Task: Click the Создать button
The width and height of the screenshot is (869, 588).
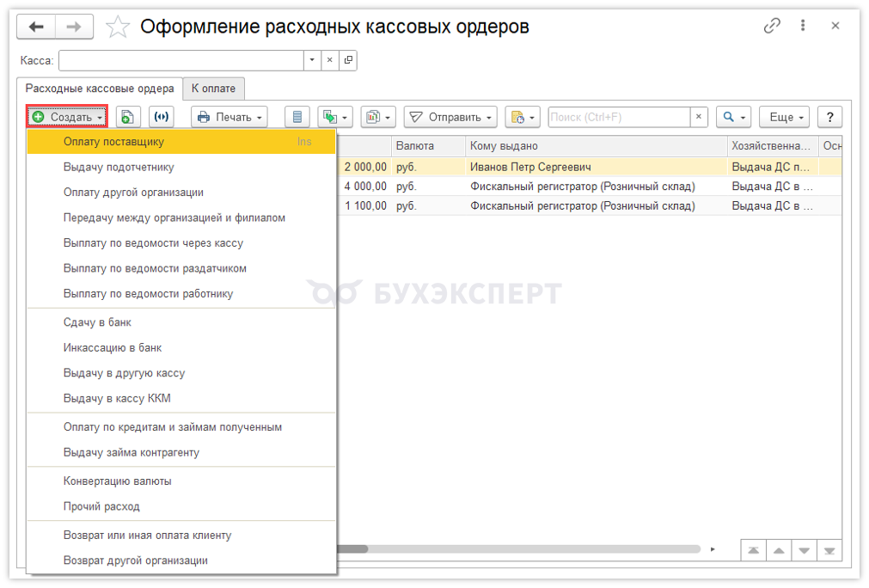Action: tap(67, 117)
